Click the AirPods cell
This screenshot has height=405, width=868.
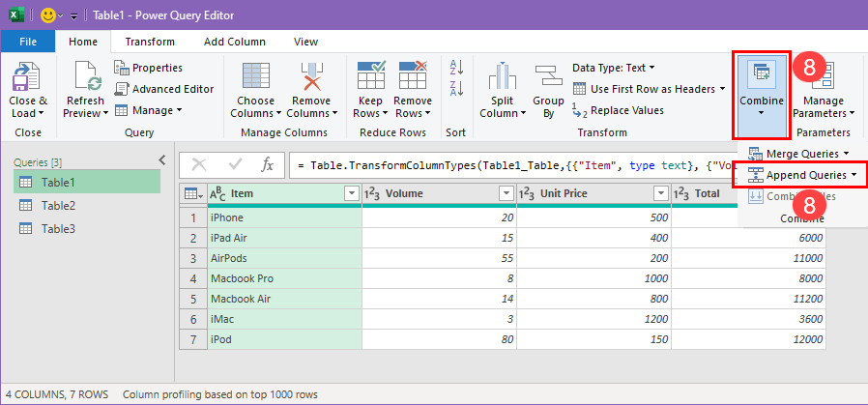[x=284, y=258]
